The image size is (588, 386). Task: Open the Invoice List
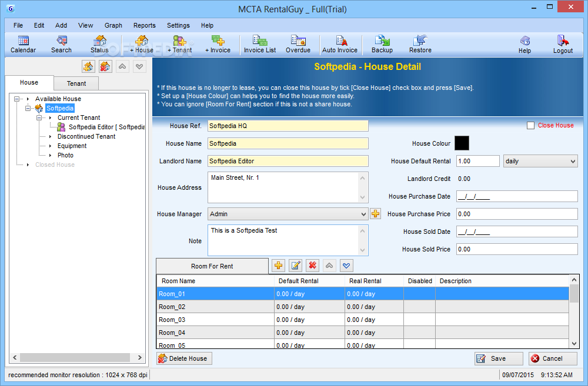click(x=260, y=44)
